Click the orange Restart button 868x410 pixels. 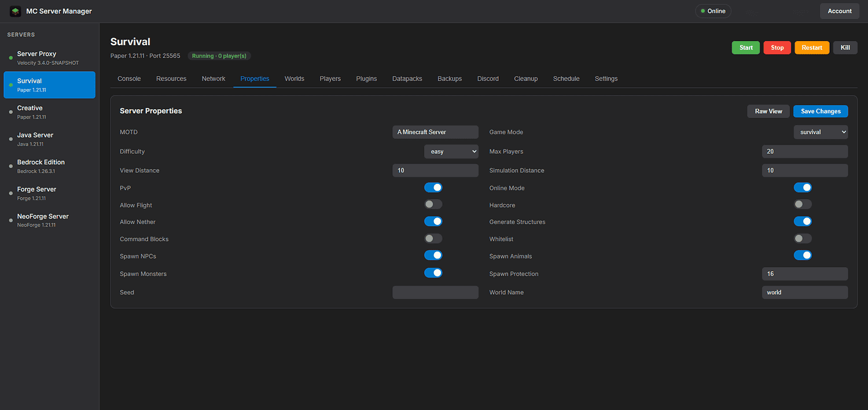tap(812, 47)
